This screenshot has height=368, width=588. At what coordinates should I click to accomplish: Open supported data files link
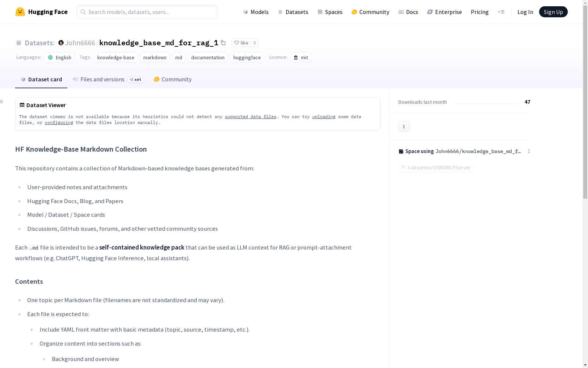coord(251,117)
